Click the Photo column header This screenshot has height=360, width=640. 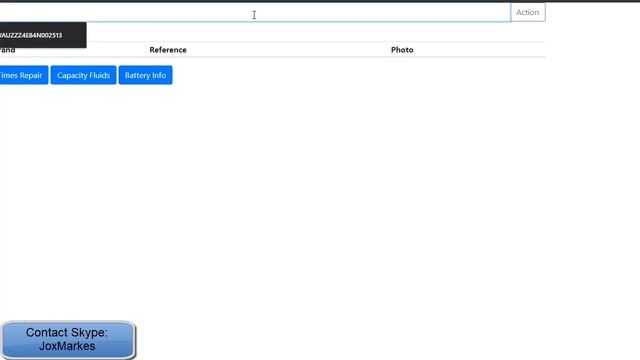click(x=402, y=50)
